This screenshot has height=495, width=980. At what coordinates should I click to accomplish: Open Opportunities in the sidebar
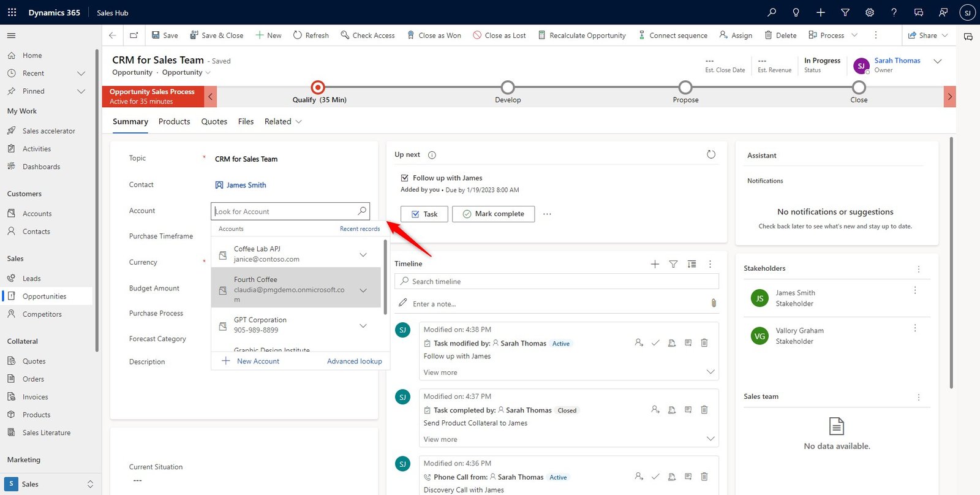coord(48,297)
